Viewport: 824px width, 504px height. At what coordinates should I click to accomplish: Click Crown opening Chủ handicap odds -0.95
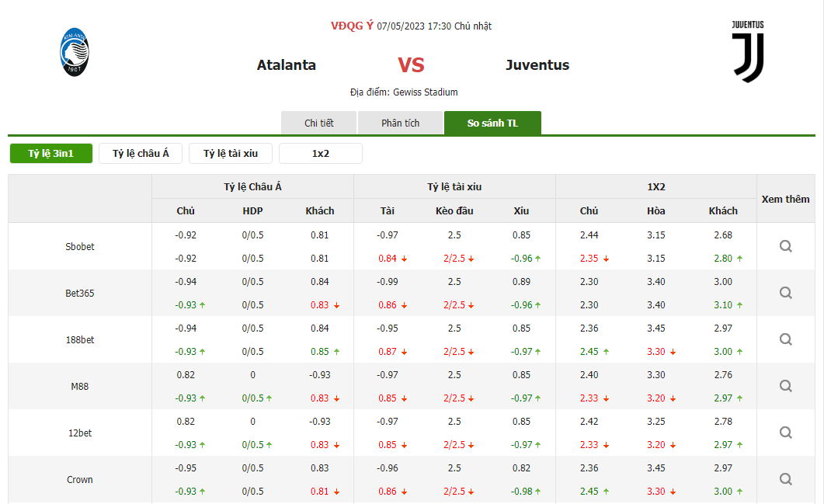pyautogui.click(x=186, y=468)
